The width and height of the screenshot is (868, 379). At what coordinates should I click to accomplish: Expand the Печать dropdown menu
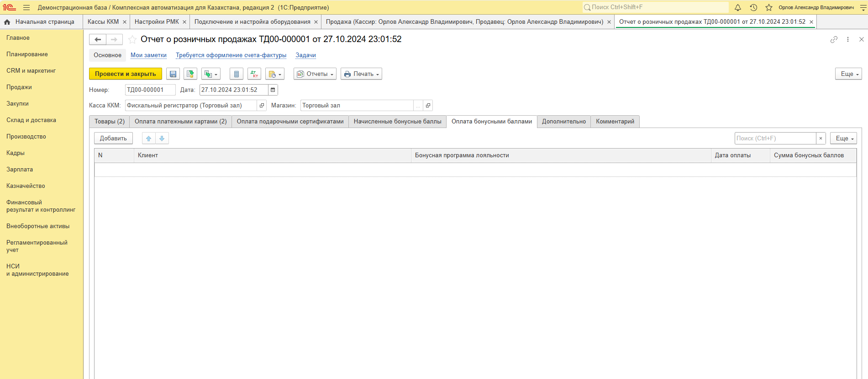coord(361,74)
